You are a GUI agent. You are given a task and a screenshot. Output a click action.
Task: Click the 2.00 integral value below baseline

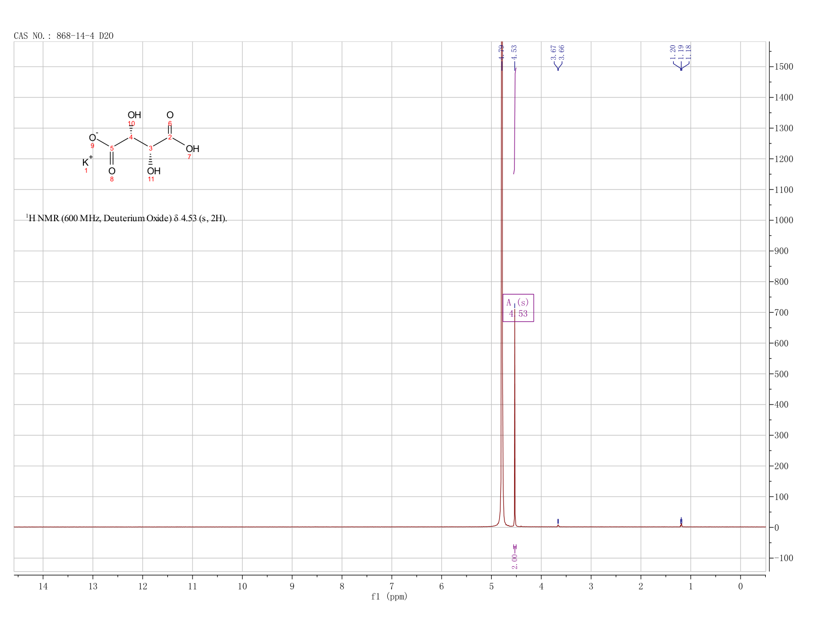(514, 561)
